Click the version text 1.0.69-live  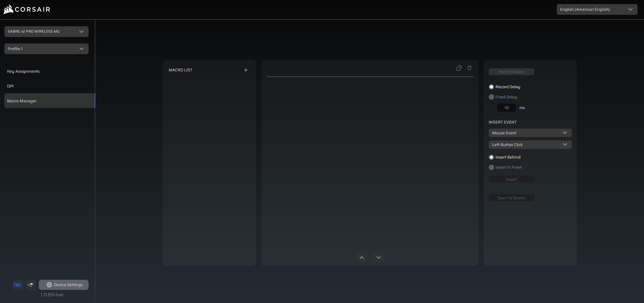tap(52, 295)
